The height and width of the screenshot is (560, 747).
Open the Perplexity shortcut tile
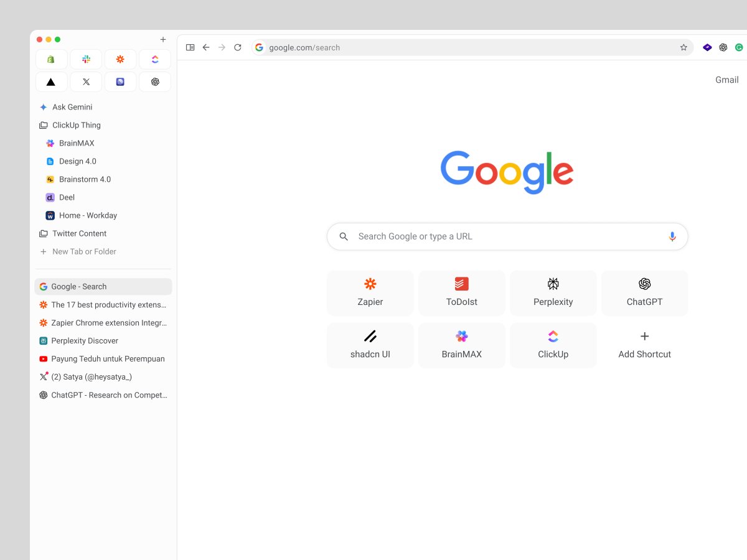click(x=553, y=293)
